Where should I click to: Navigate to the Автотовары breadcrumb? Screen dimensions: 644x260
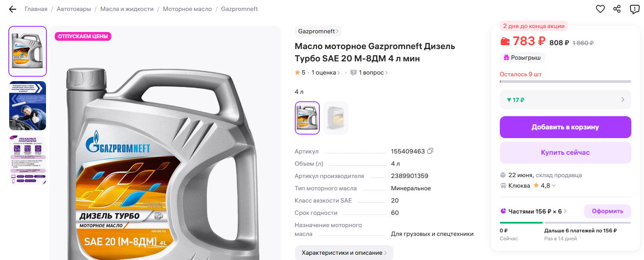tap(74, 9)
